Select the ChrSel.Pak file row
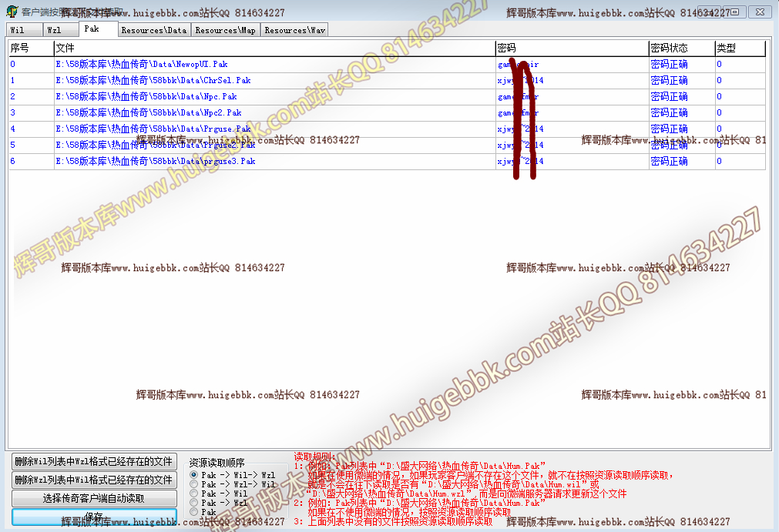779x532 pixels. coord(153,80)
